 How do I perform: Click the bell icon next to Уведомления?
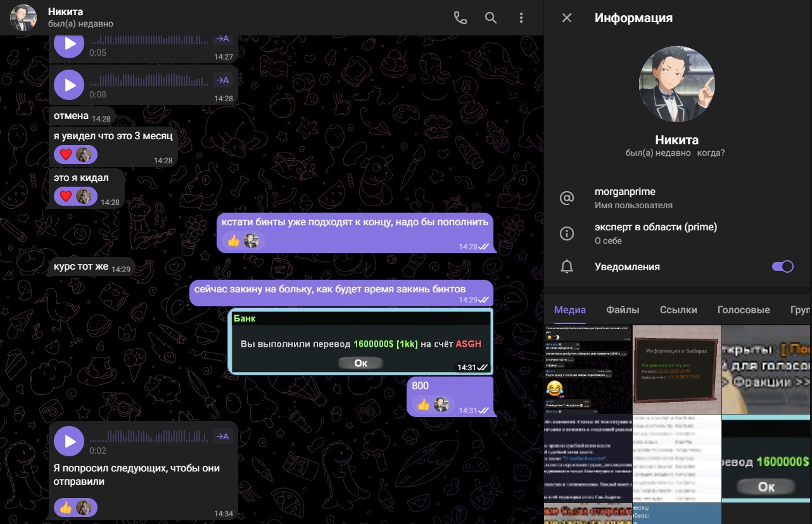coord(567,267)
